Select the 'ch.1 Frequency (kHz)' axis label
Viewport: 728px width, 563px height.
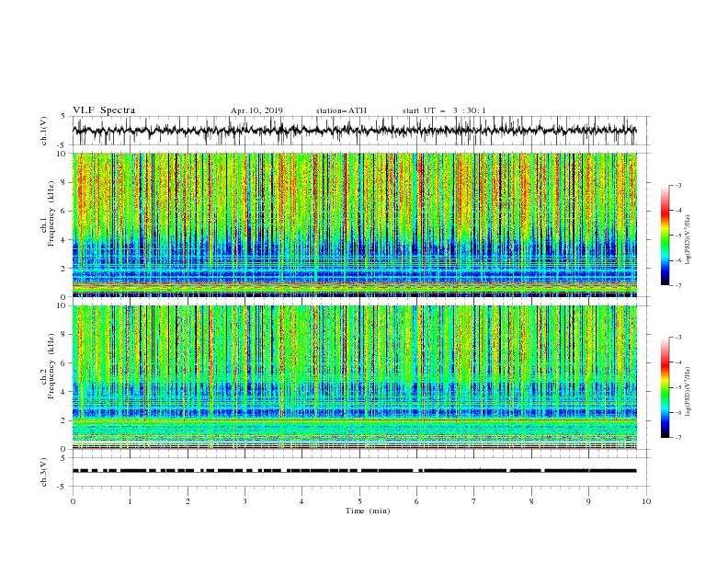click(x=48, y=213)
